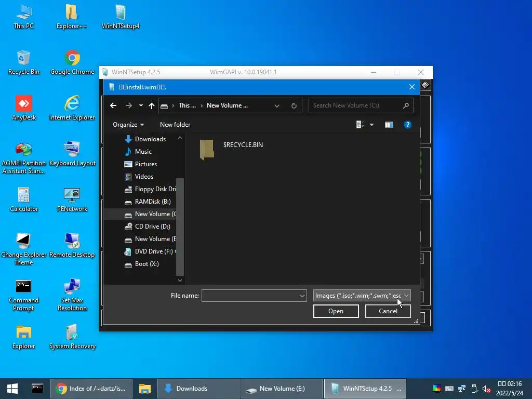Screen dimensions: 532x399
Task: Refresh the New Volume folder view
Action: 294,105
